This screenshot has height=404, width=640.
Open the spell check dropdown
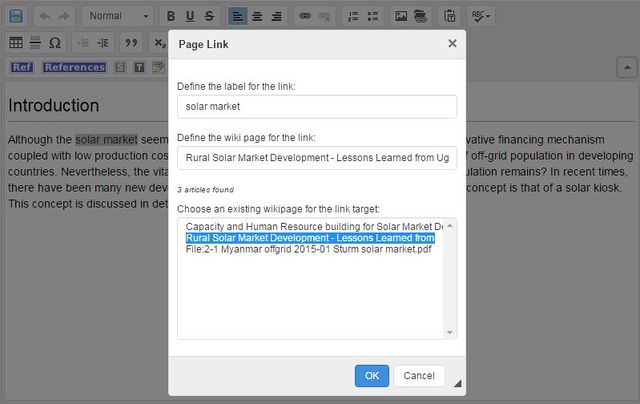point(481,16)
